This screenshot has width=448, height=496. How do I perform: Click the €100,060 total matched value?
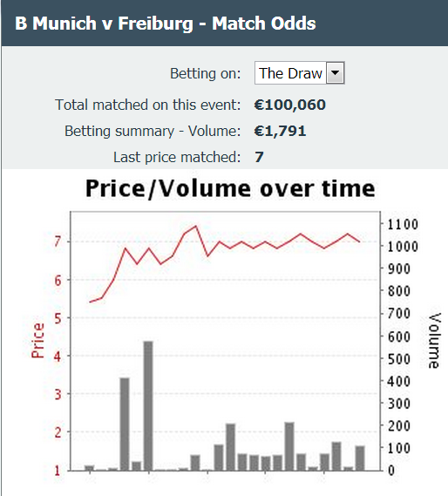[x=290, y=105]
